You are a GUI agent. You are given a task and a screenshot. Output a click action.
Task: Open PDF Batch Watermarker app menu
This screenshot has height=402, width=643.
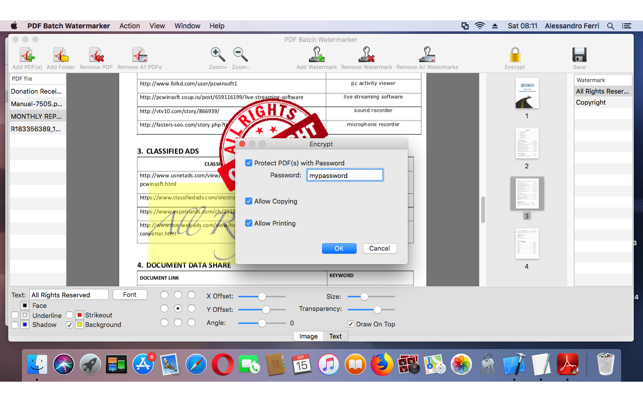coord(68,26)
